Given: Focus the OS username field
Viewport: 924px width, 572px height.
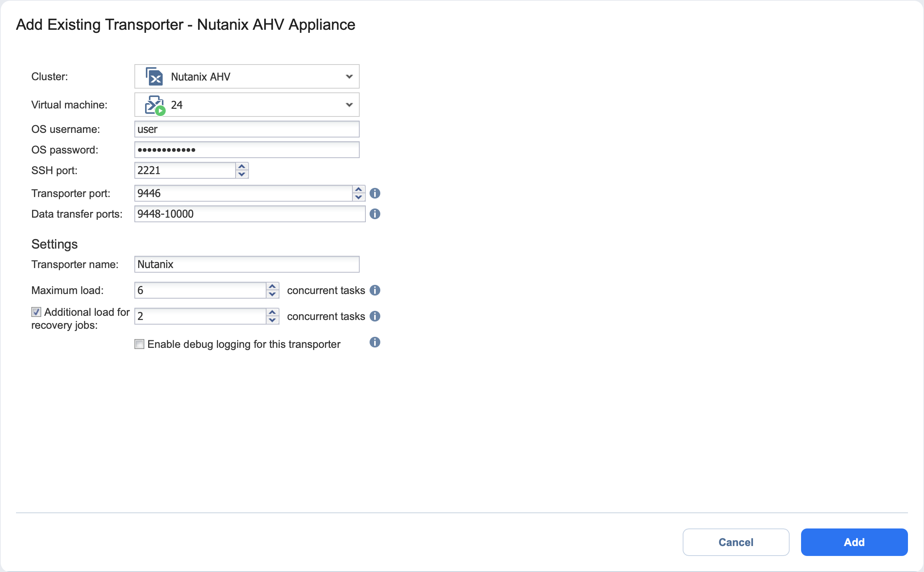Looking at the screenshot, I should 247,129.
